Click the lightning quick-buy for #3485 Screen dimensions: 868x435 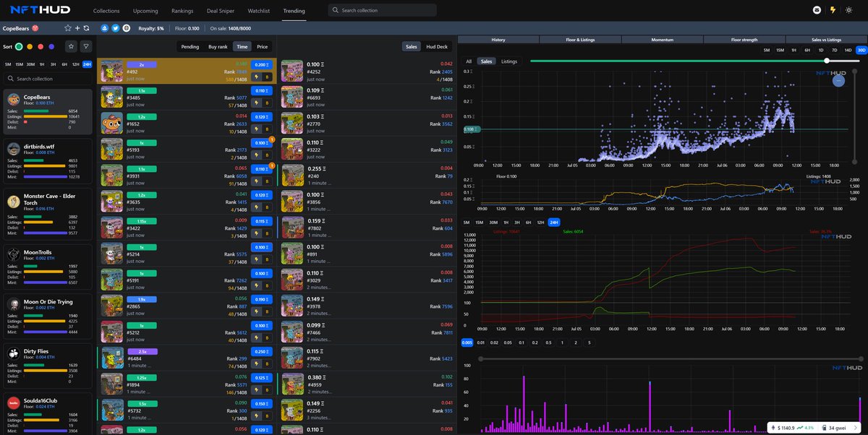[x=256, y=102]
